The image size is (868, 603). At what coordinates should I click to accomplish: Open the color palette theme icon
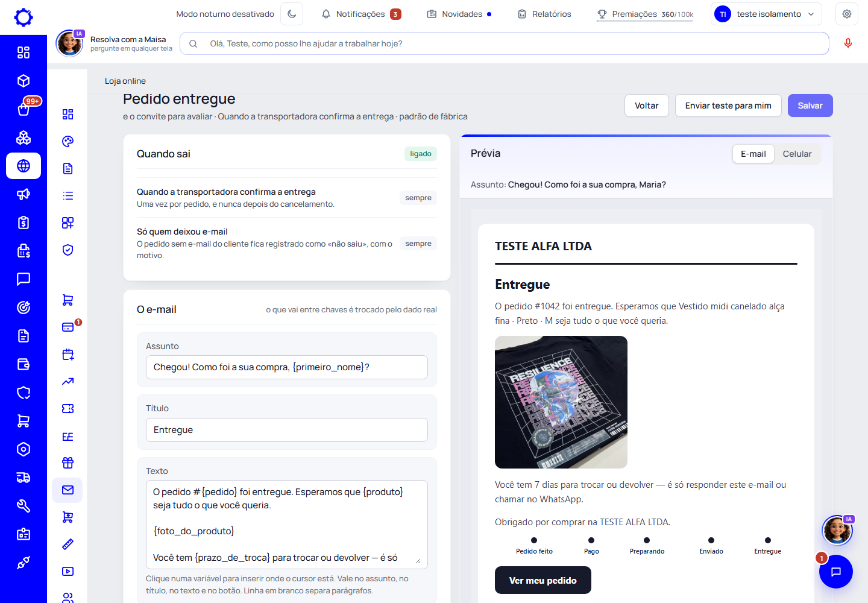pyautogui.click(x=68, y=142)
